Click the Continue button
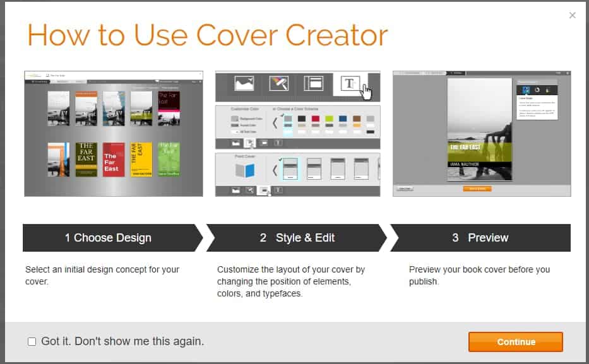 click(515, 342)
